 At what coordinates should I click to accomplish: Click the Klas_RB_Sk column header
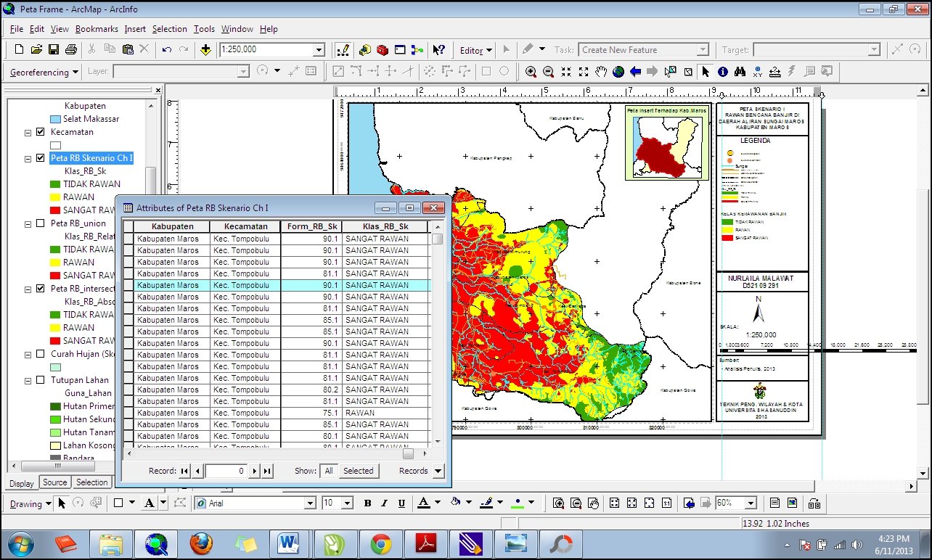(x=385, y=226)
